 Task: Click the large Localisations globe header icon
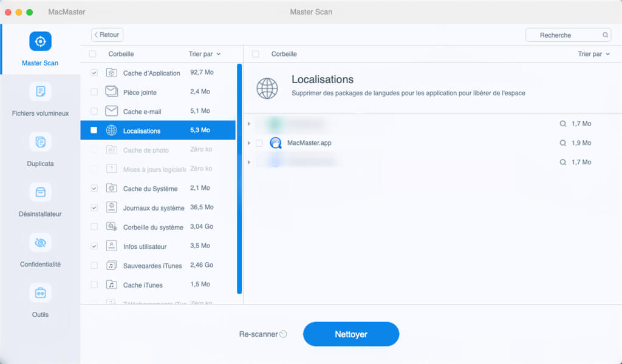tap(267, 88)
